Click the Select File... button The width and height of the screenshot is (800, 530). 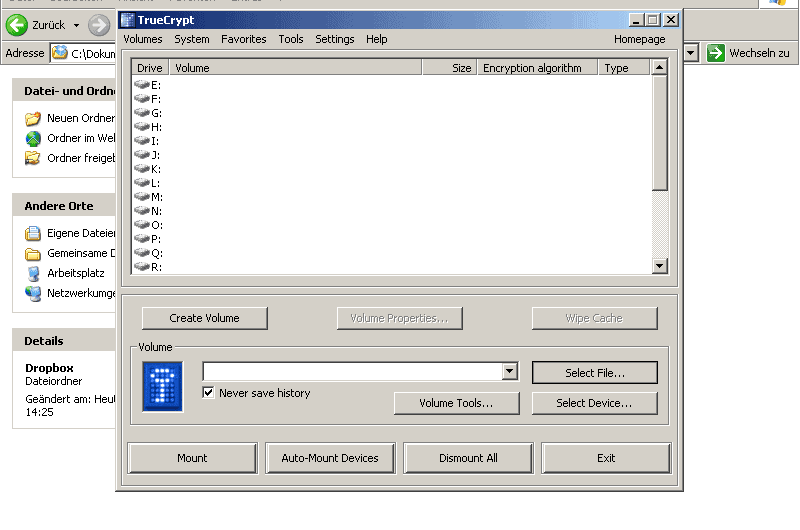(595, 373)
